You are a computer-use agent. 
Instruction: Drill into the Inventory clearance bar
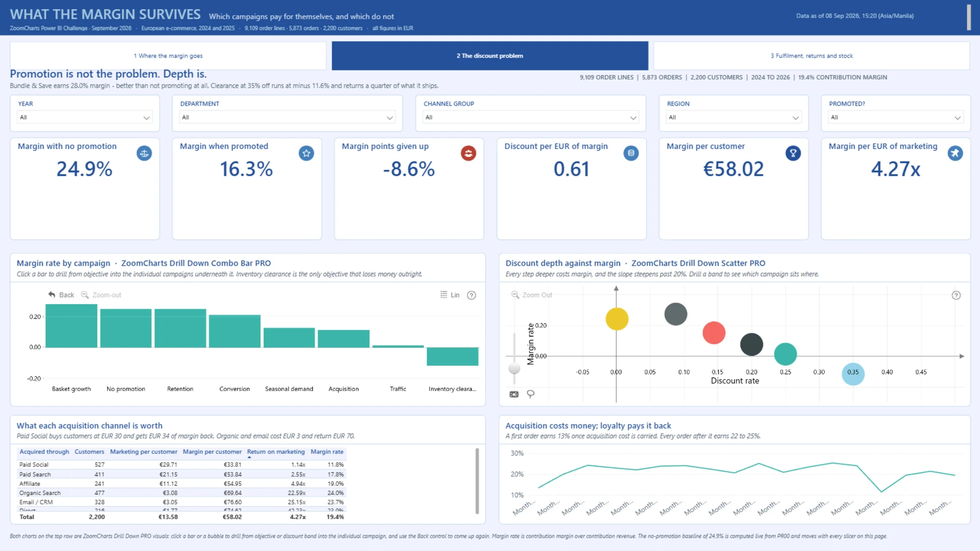click(x=452, y=357)
